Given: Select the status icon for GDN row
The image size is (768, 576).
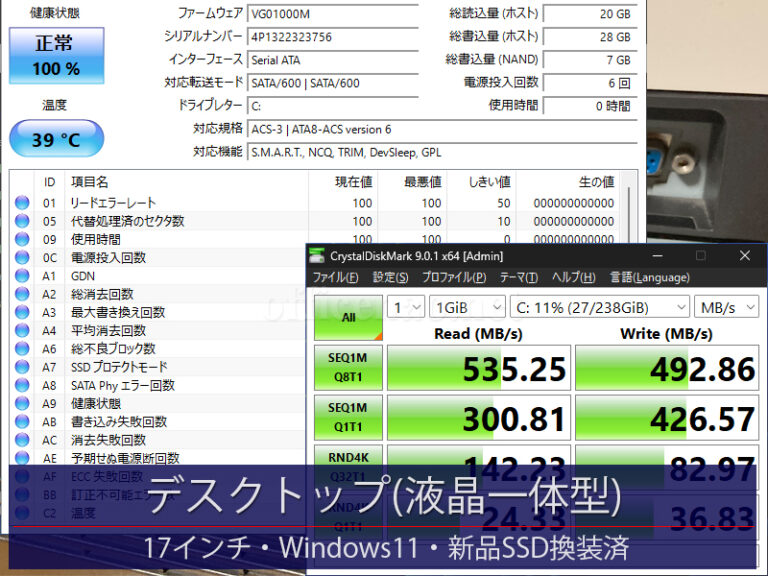Looking at the screenshot, I should (x=22, y=276).
